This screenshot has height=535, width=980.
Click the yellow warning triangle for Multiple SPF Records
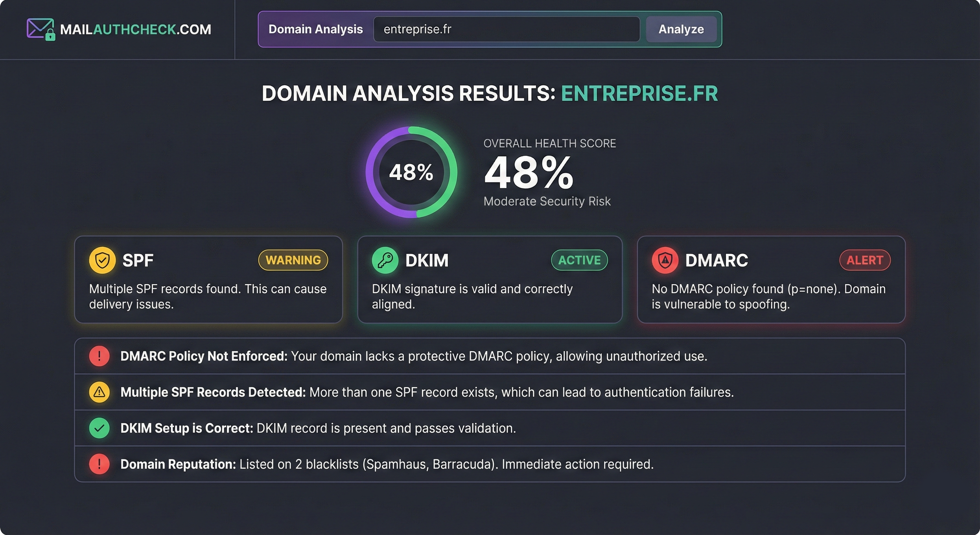[x=99, y=392]
